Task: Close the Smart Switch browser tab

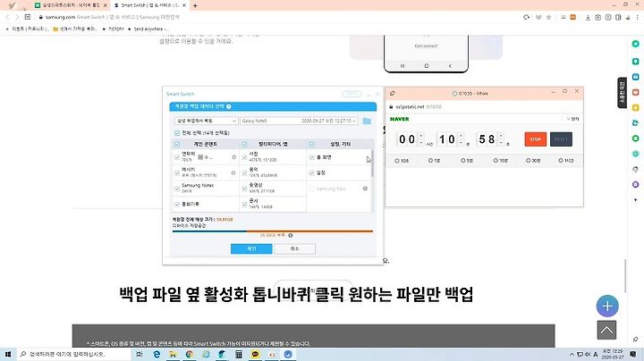Action: click(x=184, y=5)
